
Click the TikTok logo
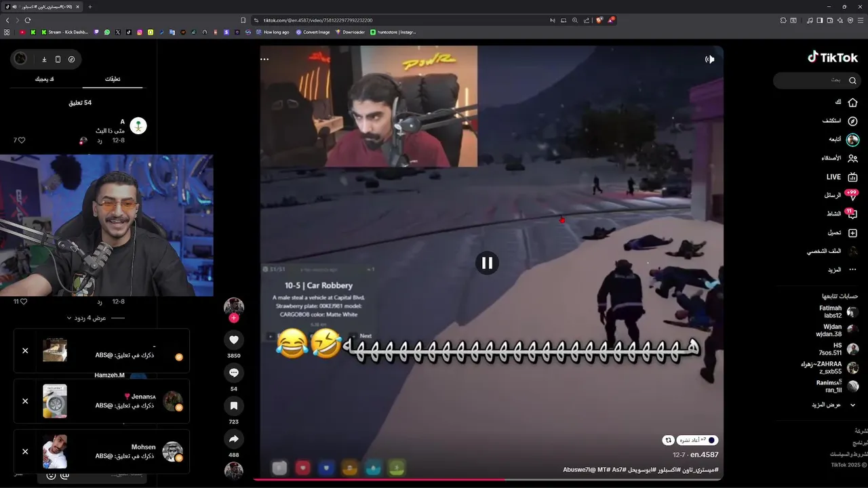click(x=833, y=58)
